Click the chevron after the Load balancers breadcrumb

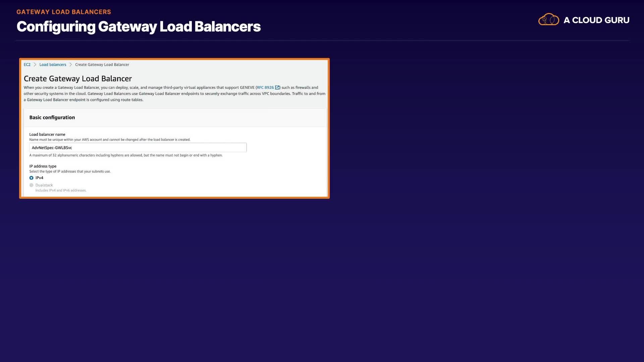point(71,65)
